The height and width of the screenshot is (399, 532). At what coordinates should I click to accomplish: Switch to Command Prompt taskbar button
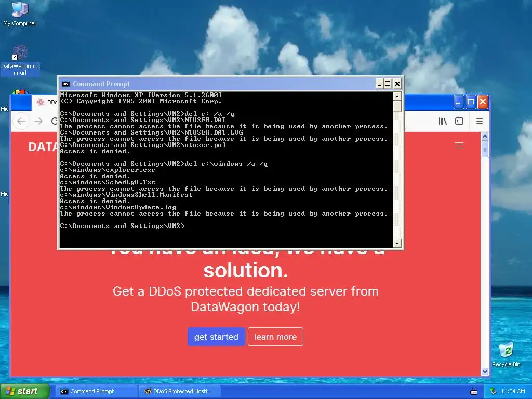coord(96,392)
